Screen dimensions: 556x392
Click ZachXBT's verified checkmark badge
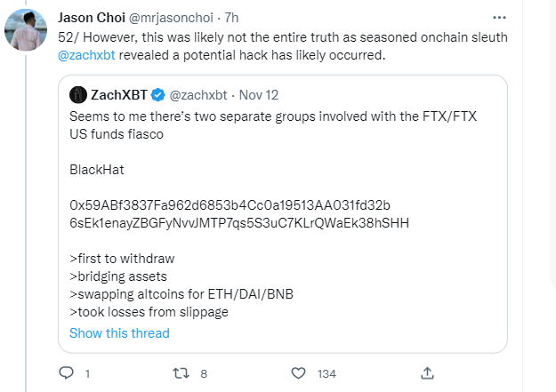point(157,94)
